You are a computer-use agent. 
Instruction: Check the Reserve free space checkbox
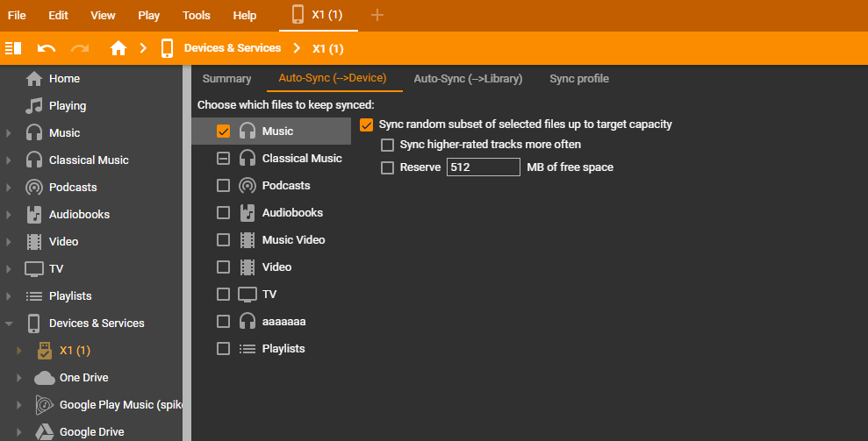[387, 167]
